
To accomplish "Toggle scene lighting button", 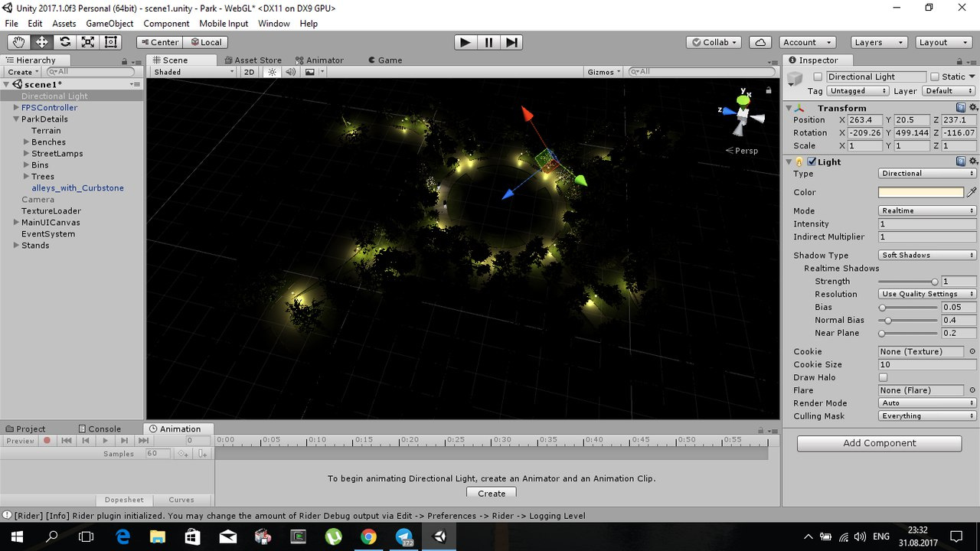I will (272, 72).
